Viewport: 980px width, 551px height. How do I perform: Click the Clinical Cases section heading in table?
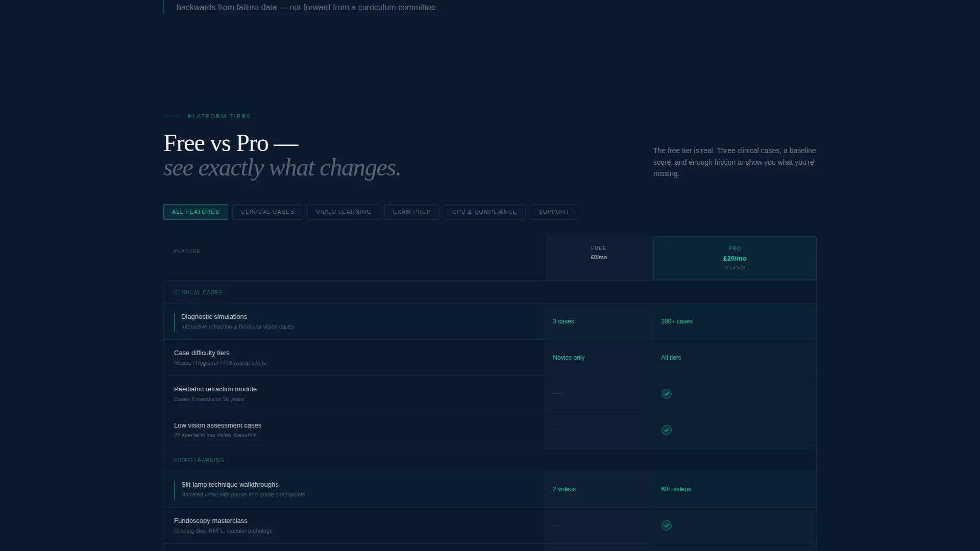pyautogui.click(x=198, y=292)
